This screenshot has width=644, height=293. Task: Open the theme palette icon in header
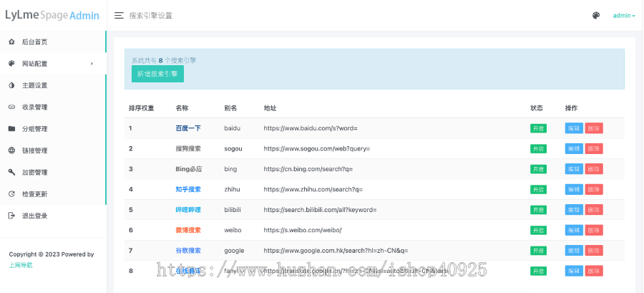[596, 16]
